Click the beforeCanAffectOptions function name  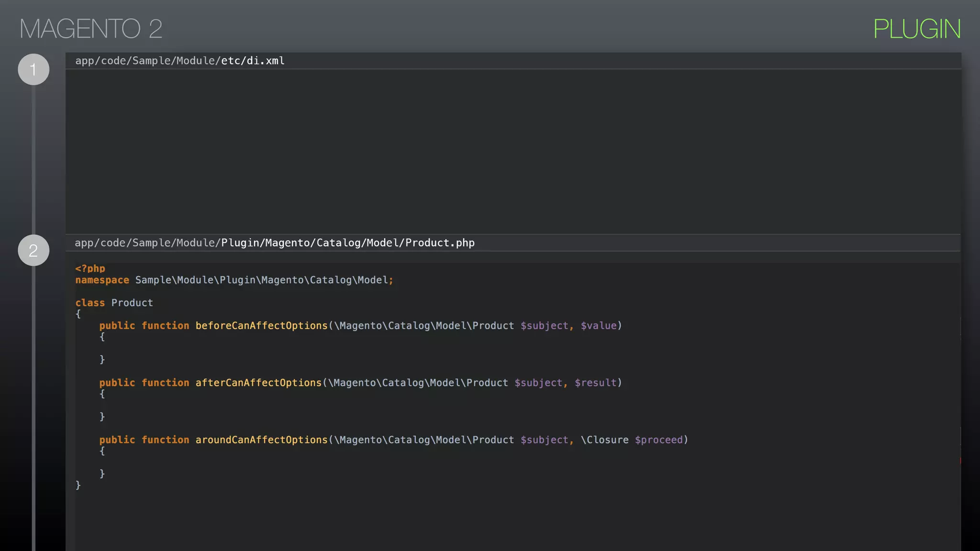tap(261, 325)
